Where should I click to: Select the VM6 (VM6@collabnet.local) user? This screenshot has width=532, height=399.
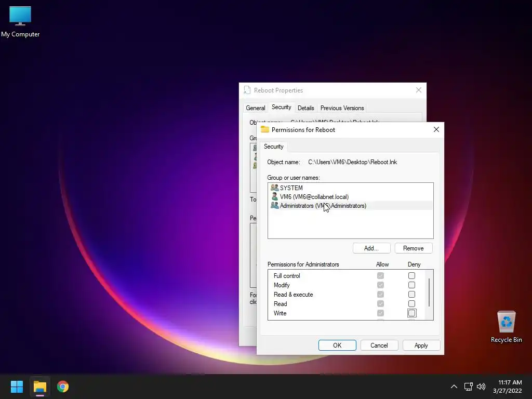coord(350,197)
